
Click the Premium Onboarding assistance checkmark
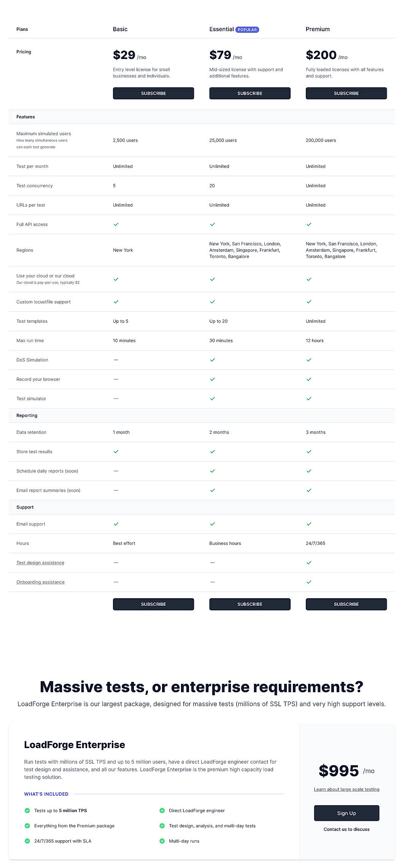point(308,582)
